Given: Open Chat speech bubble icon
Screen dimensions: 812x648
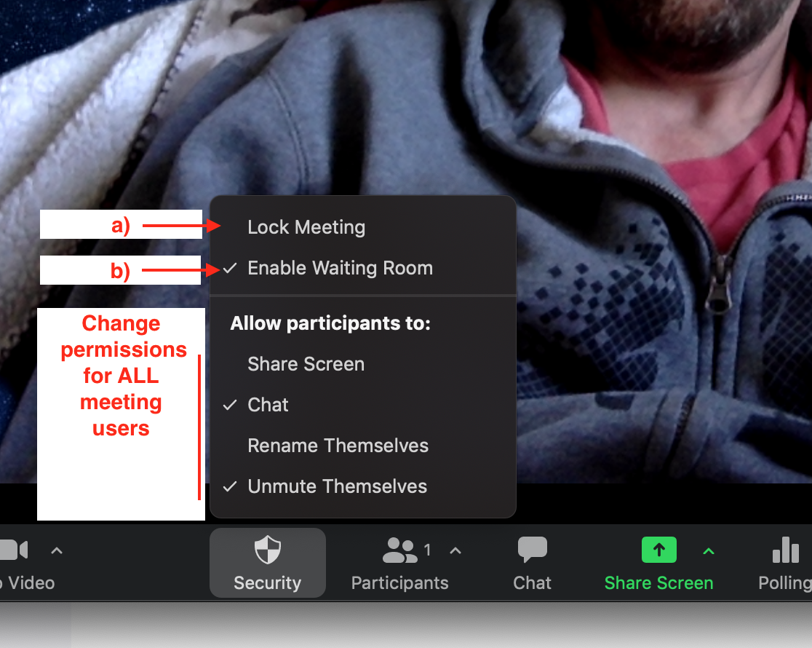Looking at the screenshot, I should 533,550.
